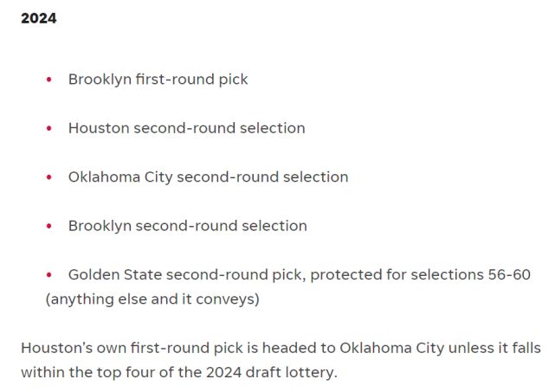
Task: Select the Houston second-round selection line
Action: click(186, 128)
